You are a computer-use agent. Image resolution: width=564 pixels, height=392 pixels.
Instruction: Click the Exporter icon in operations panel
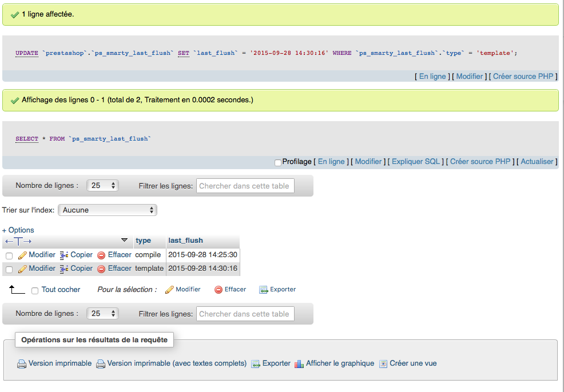point(255,364)
